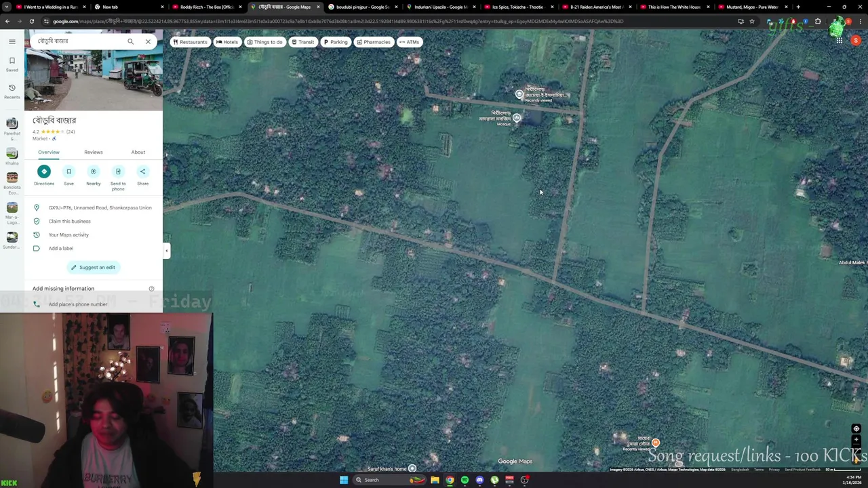Open the Saved places sidebar icon
The height and width of the screenshot is (488, 868).
point(12,64)
